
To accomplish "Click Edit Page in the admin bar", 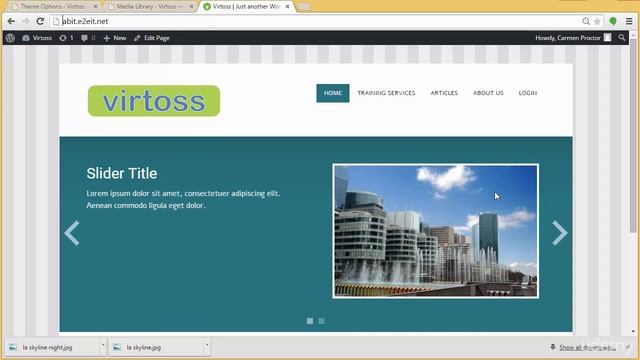I will click(152, 38).
